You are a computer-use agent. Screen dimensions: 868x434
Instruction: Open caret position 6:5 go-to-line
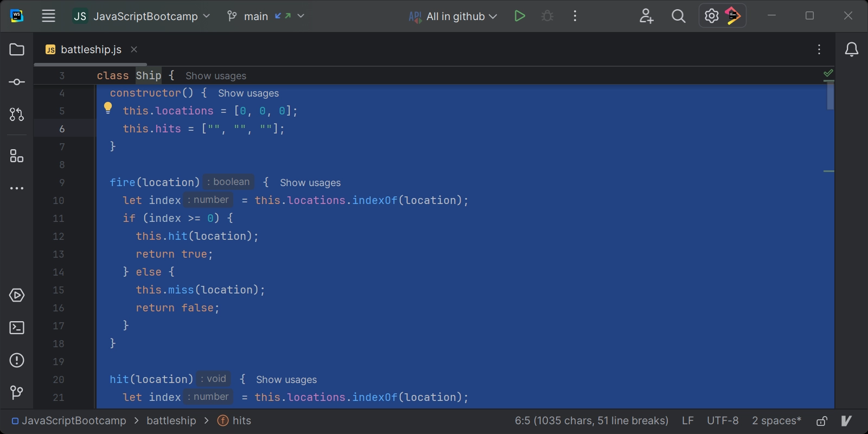[591, 420]
